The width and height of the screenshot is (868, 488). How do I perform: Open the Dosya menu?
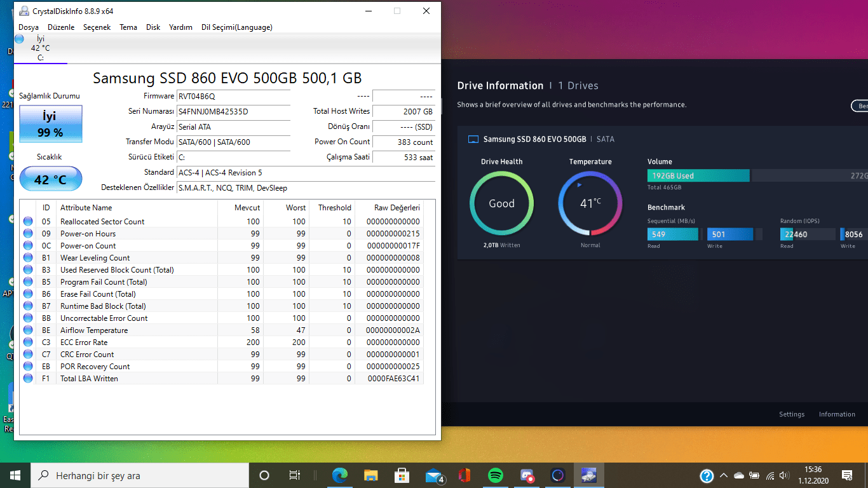coord(29,27)
